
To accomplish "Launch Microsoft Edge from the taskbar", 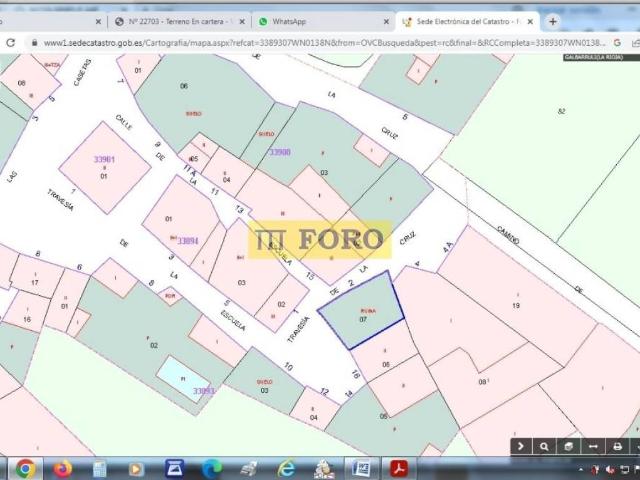I will (x=211, y=469).
